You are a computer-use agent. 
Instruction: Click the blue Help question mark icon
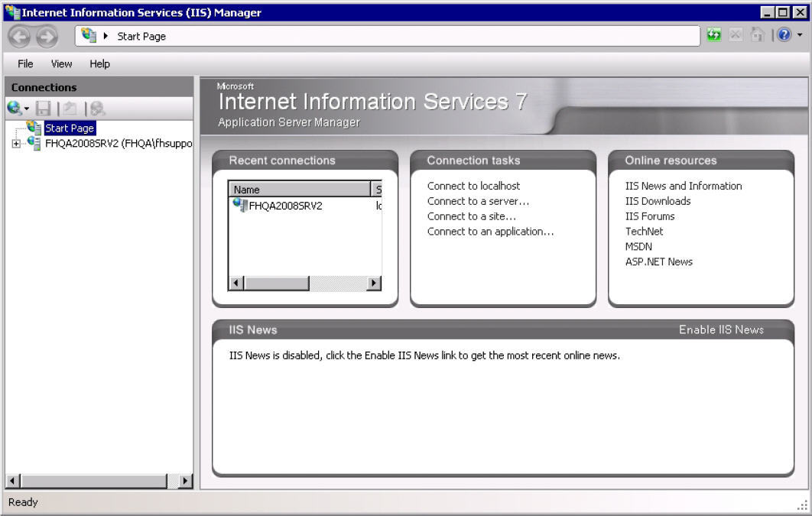pos(784,35)
